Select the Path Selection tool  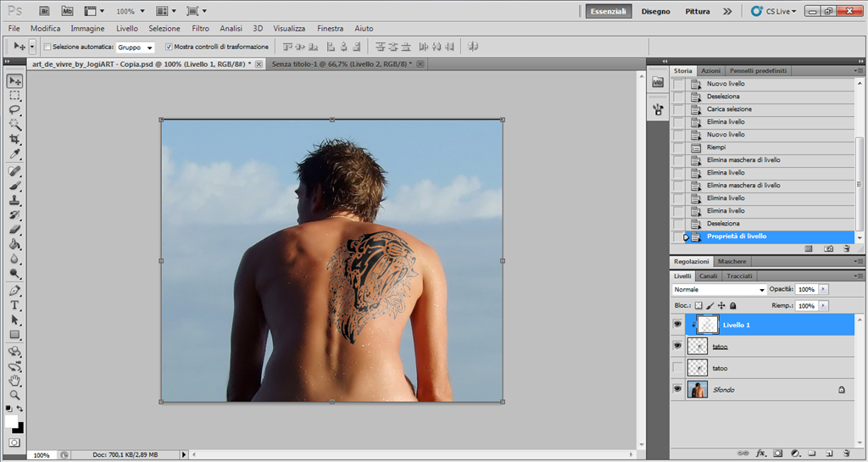coord(15,320)
